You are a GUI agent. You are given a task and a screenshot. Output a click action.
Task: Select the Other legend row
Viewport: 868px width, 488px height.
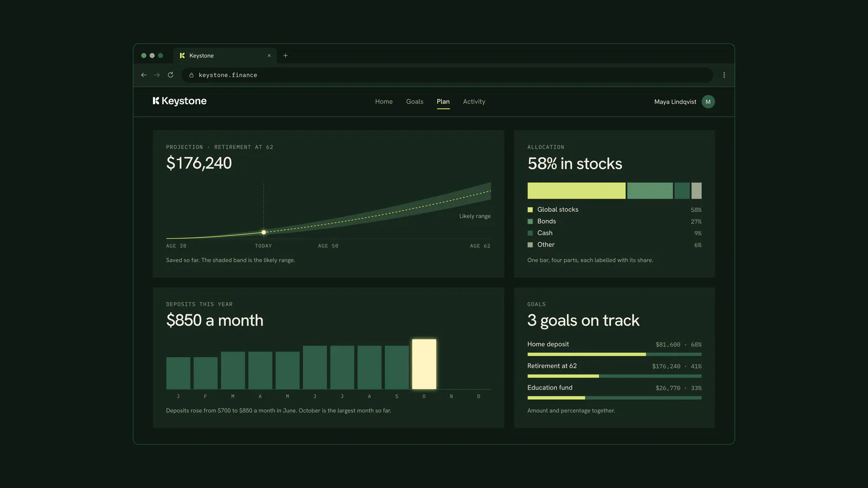tap(614, 245)
